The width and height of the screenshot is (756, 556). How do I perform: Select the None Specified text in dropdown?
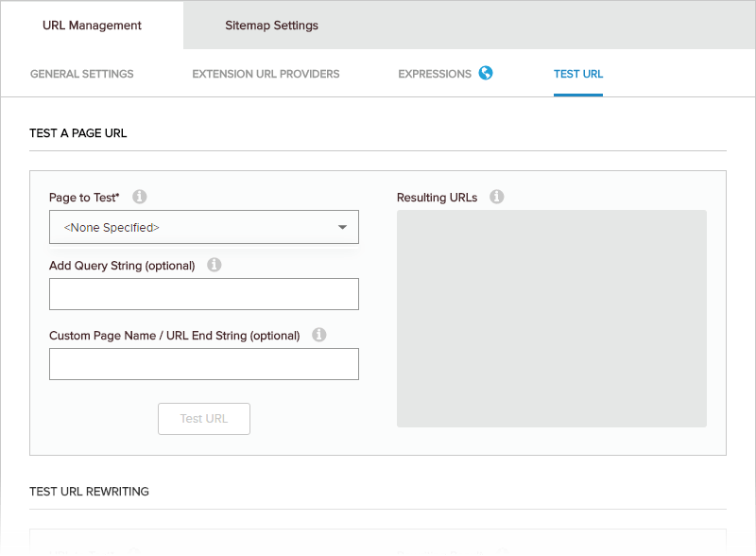[112, 227]
